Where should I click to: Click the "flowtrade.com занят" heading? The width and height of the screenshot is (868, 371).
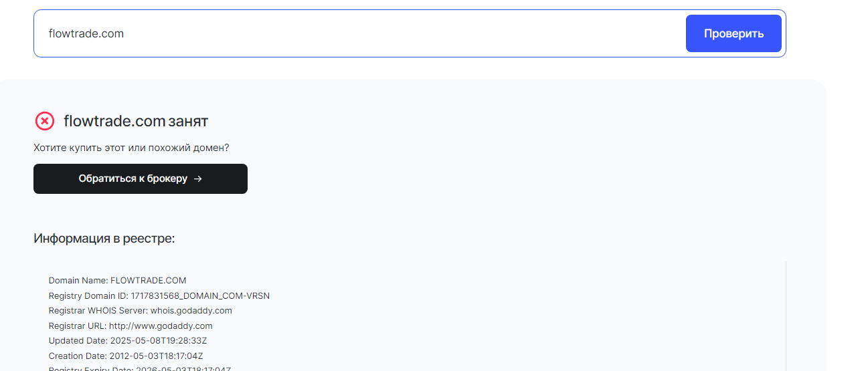click(x=136, y=121)
